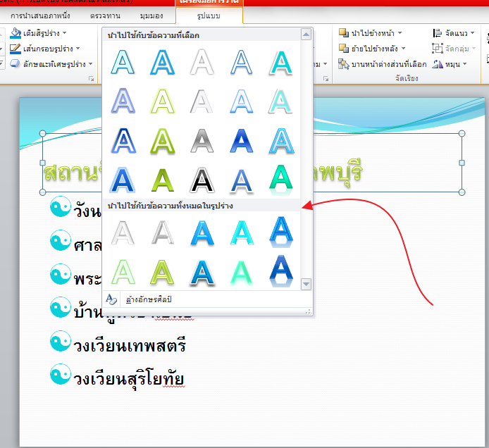The height and width of the screenshot is (448, 489).
Task: Expand the ลักษณะพิเศษรูปร่าง dropdown arrow
Action: pyautogui.click(x=91, y=64)
